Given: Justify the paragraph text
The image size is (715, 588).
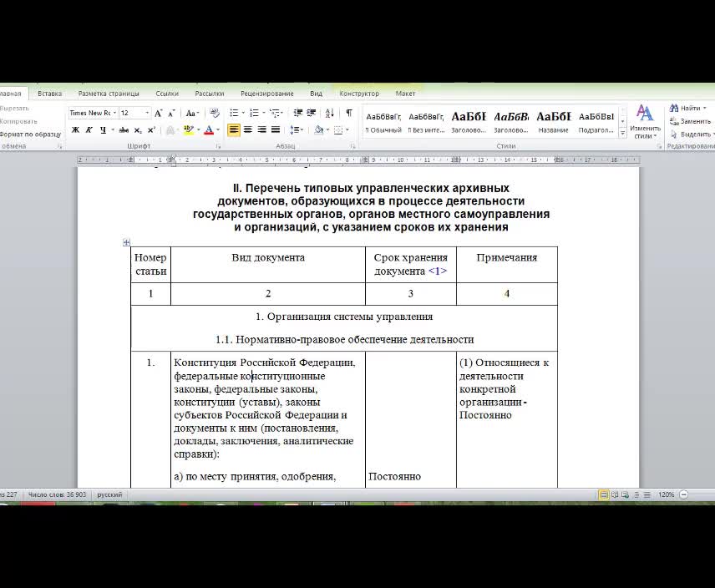Looking at the screenshot, I should coord(276,130).
